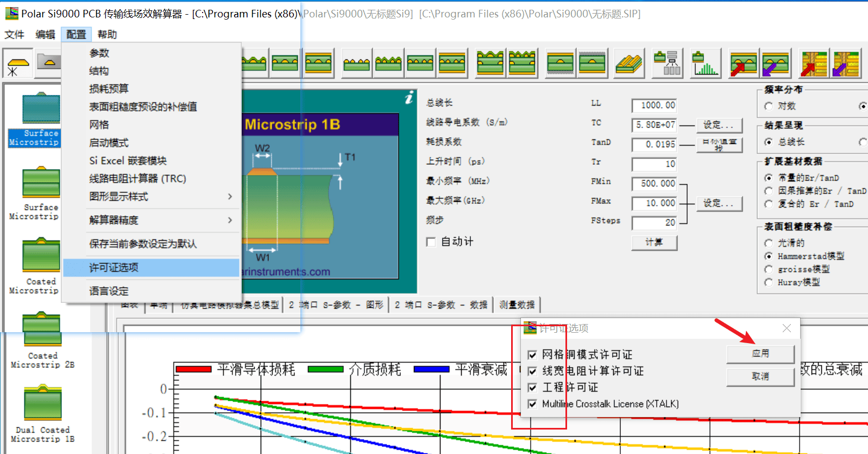
Task: Click the green histogram chart toolbar icon
Action: pos(706,64)
